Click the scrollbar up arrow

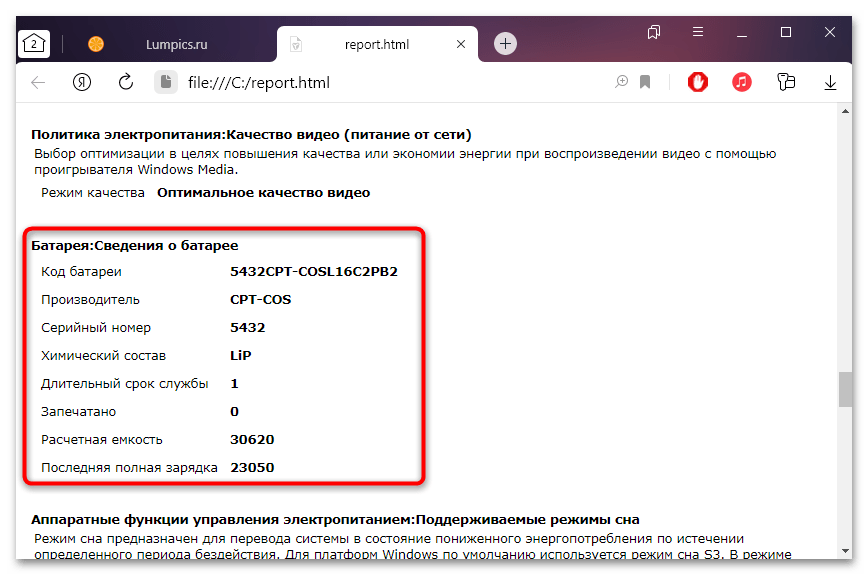[845, 111]
